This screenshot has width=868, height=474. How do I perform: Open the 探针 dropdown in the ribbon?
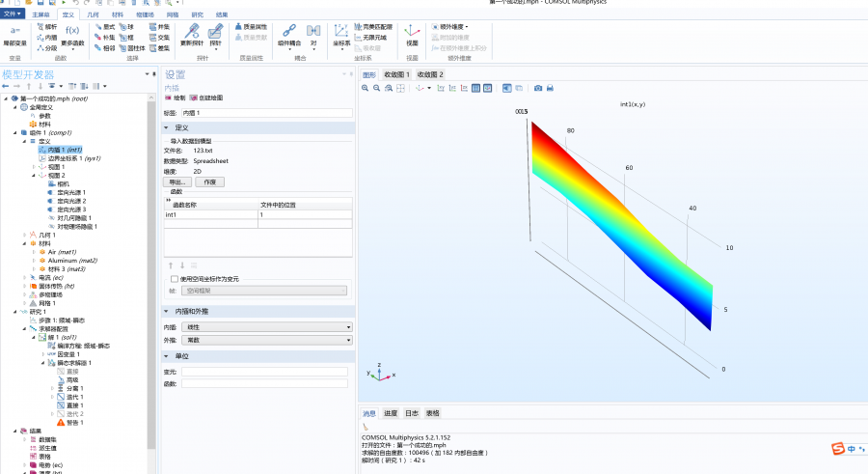[x=215, y=37]
